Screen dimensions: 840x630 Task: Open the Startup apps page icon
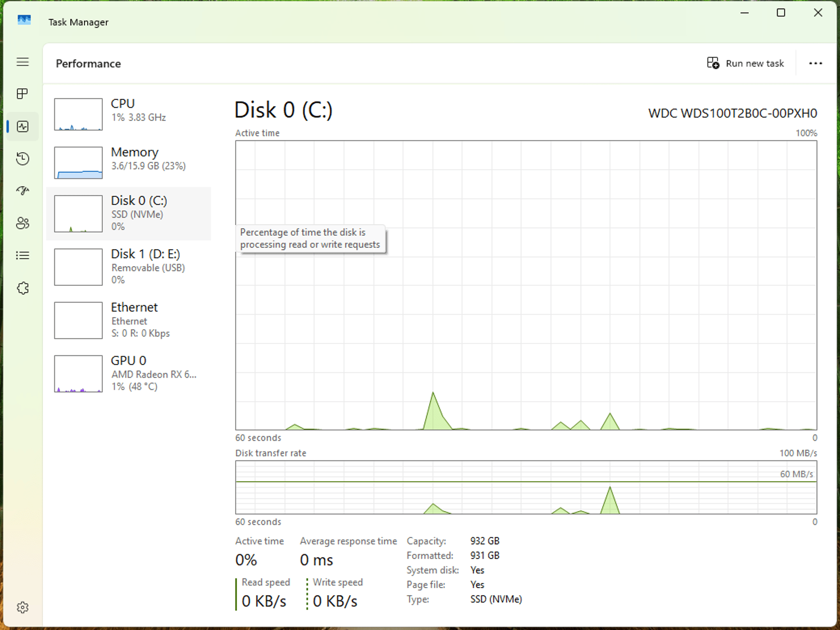click(23, 191)
